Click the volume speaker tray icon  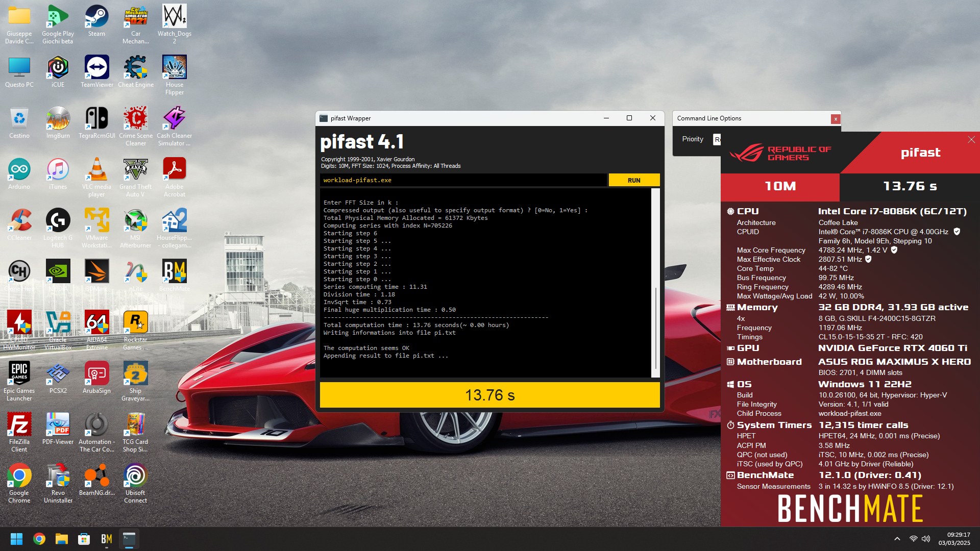tap(926, 539)
